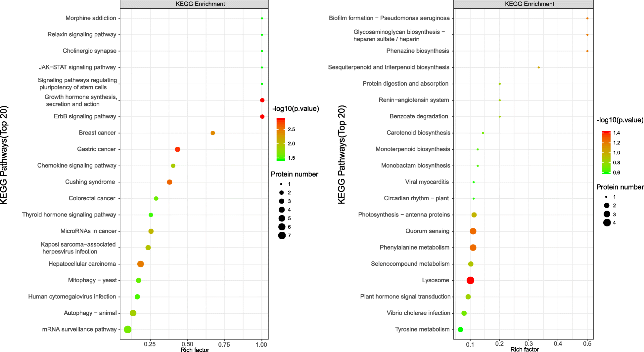Click the right plot 'KEGG Enrichment' title strip

523,4
